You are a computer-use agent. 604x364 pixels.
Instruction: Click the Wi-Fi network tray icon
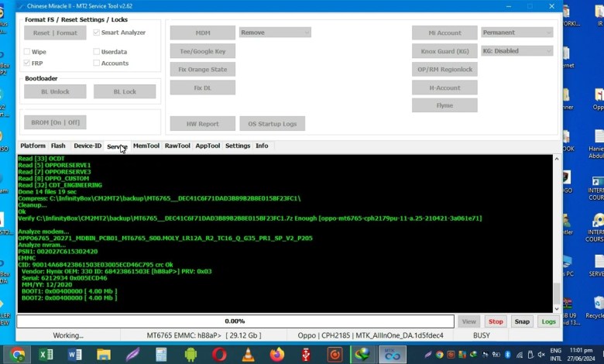tap(520, 355)
